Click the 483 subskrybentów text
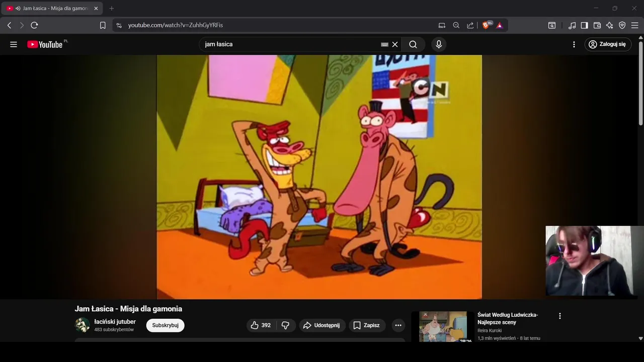The image size is (644, 362). tap(114, 330)
